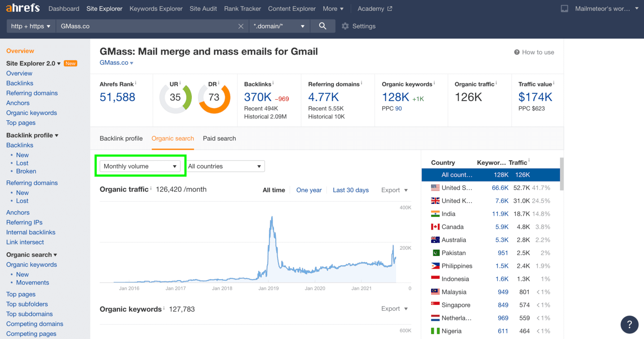Click the 4.77K referring domains value

pyautogui.click(x=323, y=97)
